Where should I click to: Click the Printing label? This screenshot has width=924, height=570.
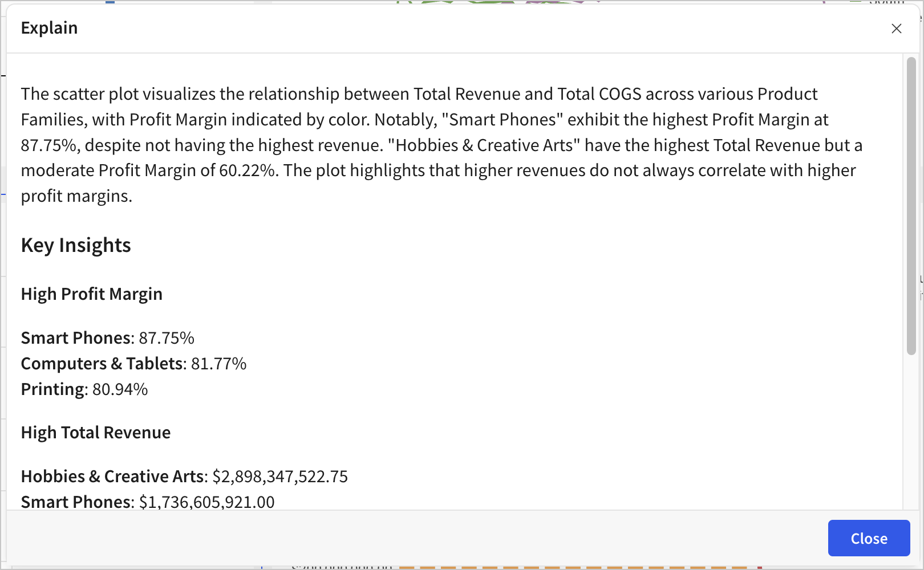pos(53,389)
